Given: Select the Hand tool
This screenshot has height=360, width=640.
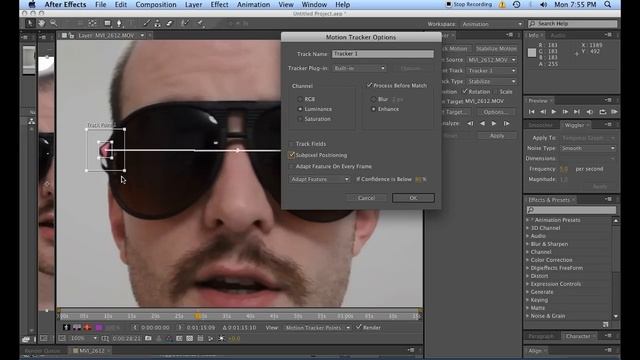Looking at the screenshot, I should coord(42,23).
